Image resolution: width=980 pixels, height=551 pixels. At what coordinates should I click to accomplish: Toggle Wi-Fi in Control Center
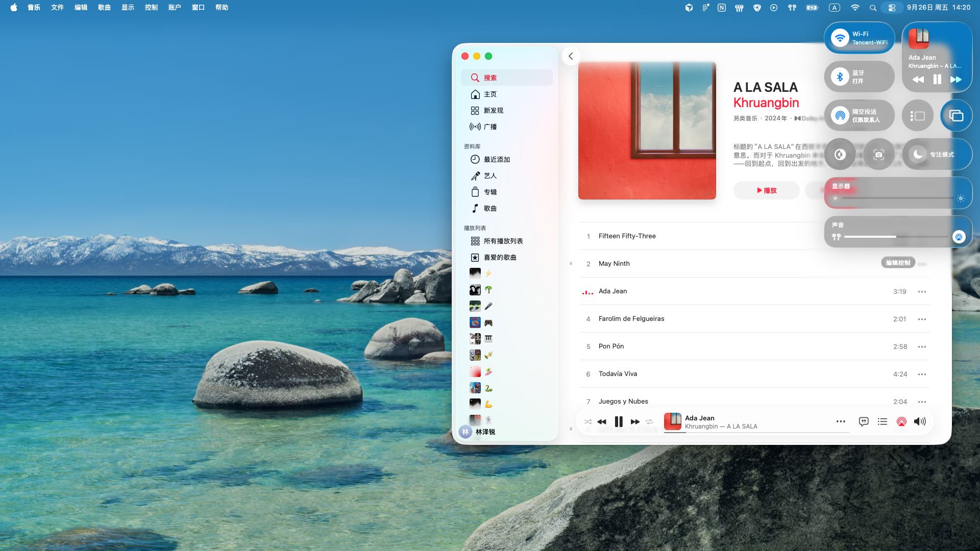pos(840,38)
